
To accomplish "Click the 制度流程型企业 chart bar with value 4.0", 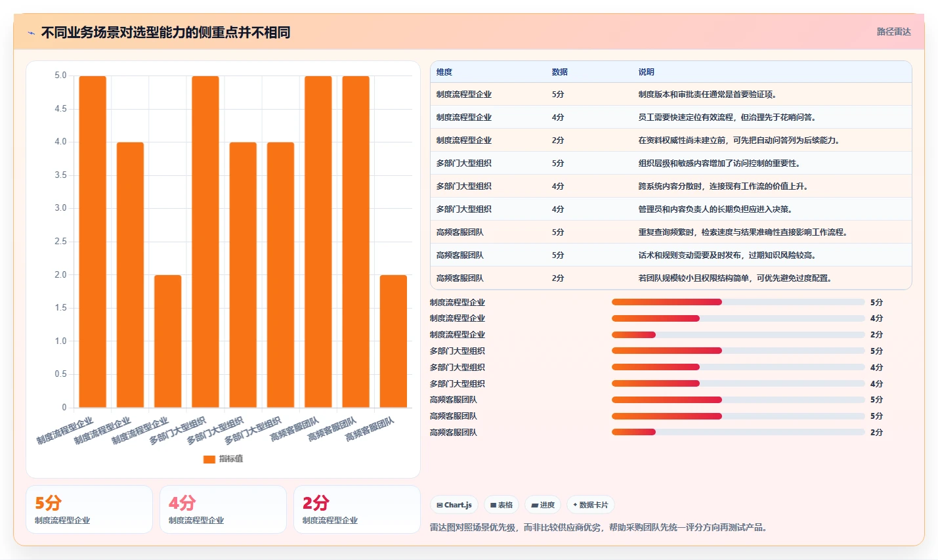I will (x=130, y=275).
